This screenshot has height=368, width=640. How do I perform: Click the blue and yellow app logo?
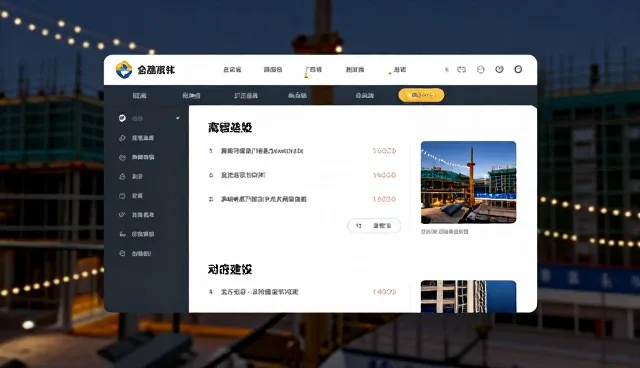click(x=124, y=70)
